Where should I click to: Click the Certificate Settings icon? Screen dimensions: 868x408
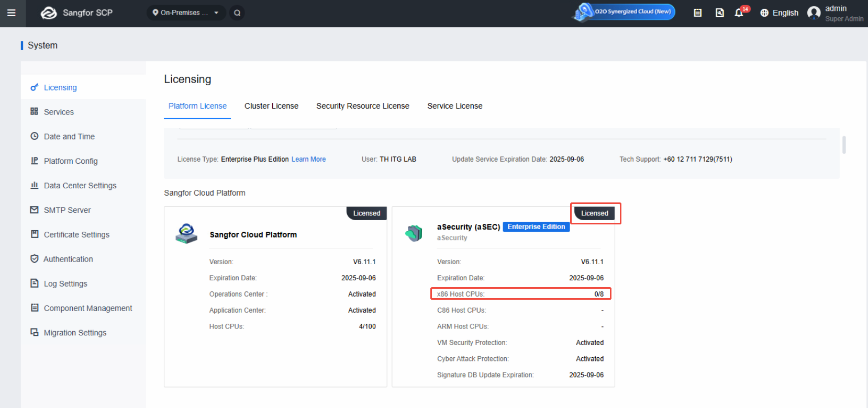tap(35, 234)
